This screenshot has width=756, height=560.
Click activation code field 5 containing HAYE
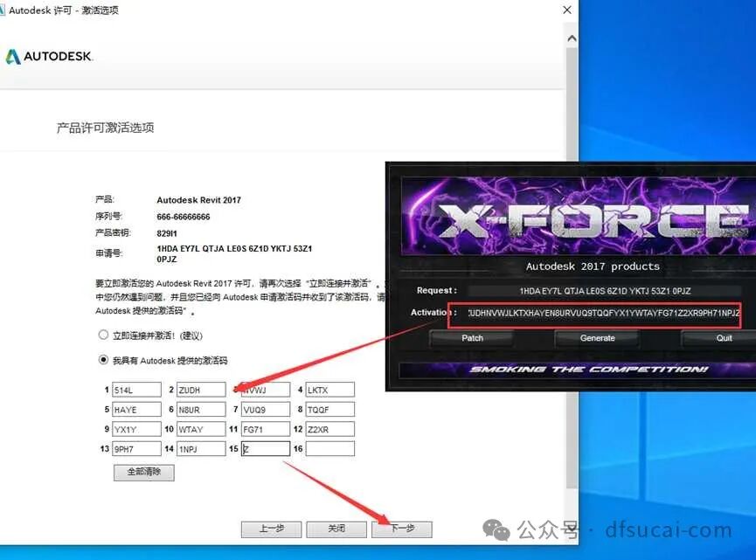[136, 409]
